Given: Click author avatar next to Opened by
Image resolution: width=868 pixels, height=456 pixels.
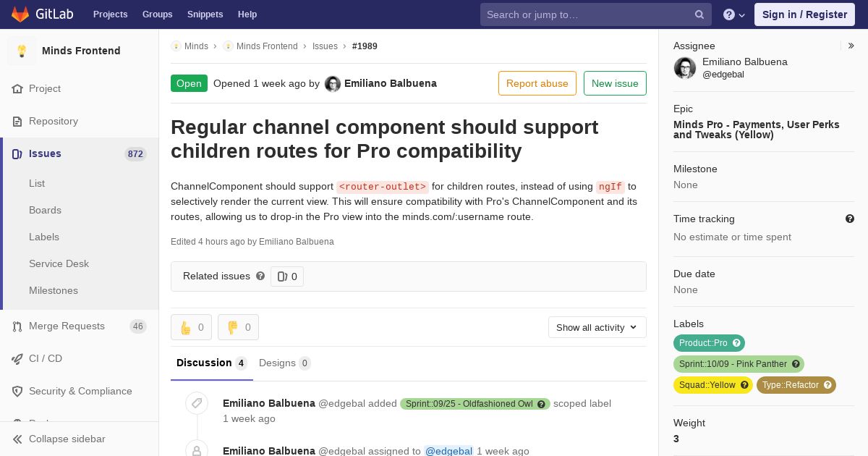Looking at the screenshot, I should (x=333, y=84).
